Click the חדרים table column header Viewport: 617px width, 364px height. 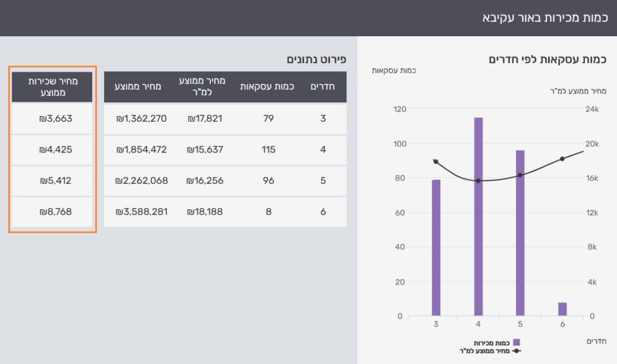coord(323,87)
